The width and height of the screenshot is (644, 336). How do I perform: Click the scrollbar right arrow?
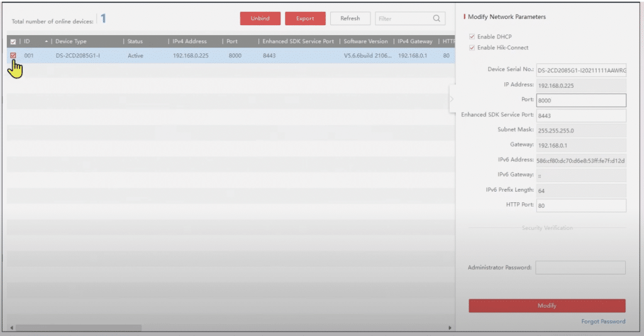(449, 328)
